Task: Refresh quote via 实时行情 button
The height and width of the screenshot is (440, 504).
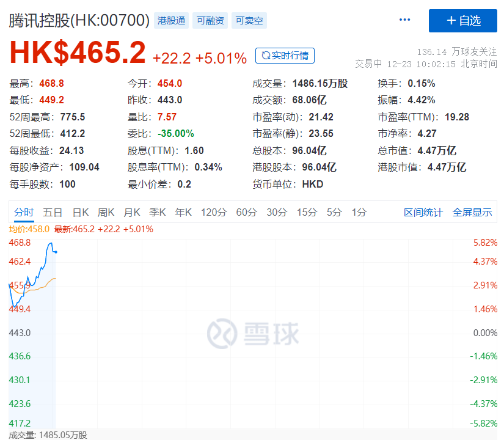Action: 285,56
